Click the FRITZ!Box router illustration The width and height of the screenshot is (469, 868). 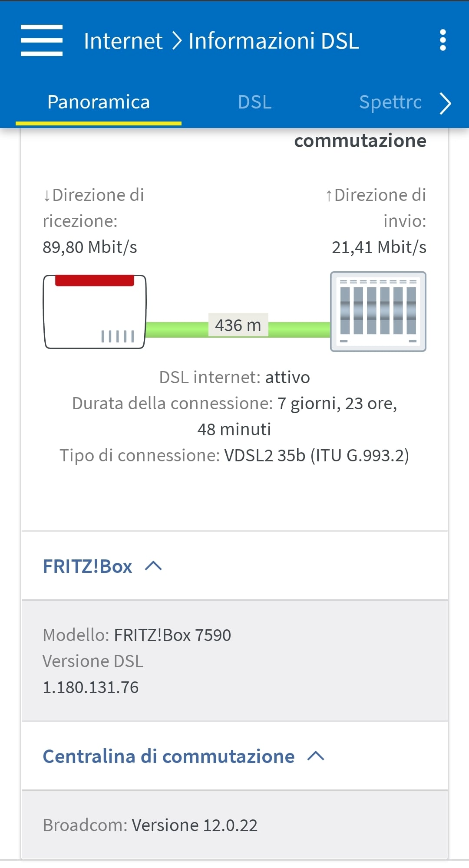point(95,312)
